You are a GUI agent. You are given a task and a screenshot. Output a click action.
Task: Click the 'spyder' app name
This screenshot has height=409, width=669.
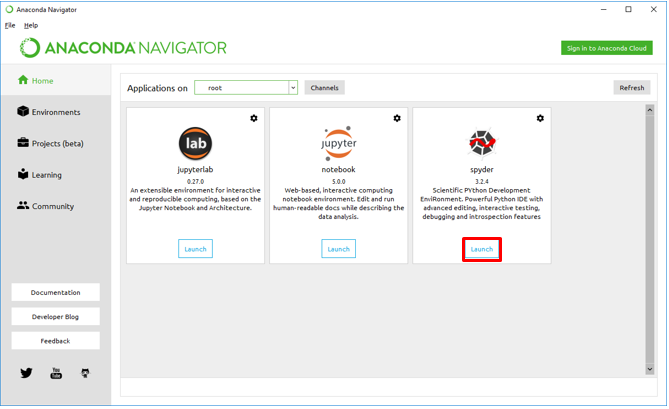point(482,170)
